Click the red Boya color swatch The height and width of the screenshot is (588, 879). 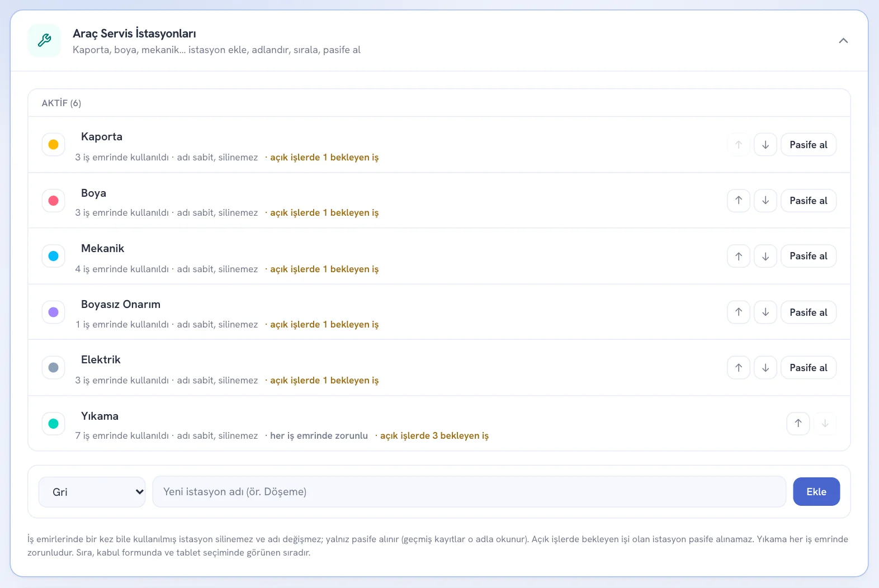point(54,201)
